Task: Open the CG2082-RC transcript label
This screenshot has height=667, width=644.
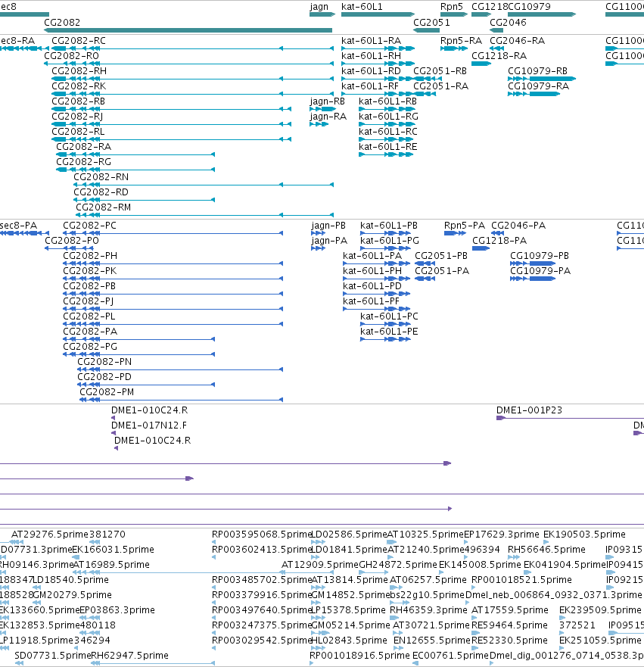Action: click(79, 41)
